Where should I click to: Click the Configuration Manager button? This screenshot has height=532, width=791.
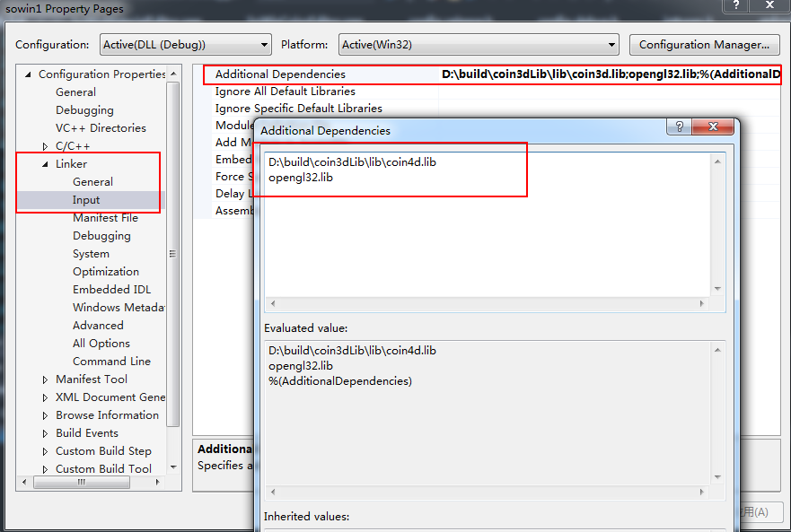[x=703, y=44]
